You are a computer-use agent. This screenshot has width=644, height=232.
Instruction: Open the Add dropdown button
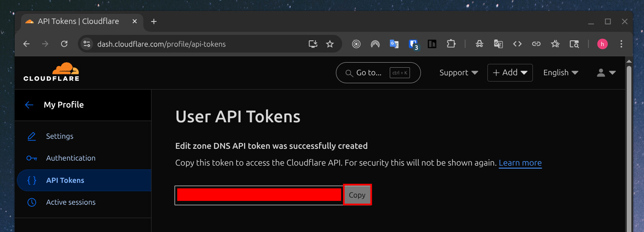tap(510, 73)
